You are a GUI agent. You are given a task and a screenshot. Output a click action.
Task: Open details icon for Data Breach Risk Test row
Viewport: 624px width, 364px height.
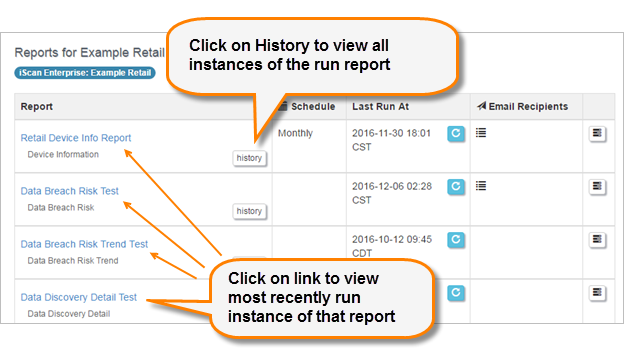pyautogui.click(x=597, y=187)
